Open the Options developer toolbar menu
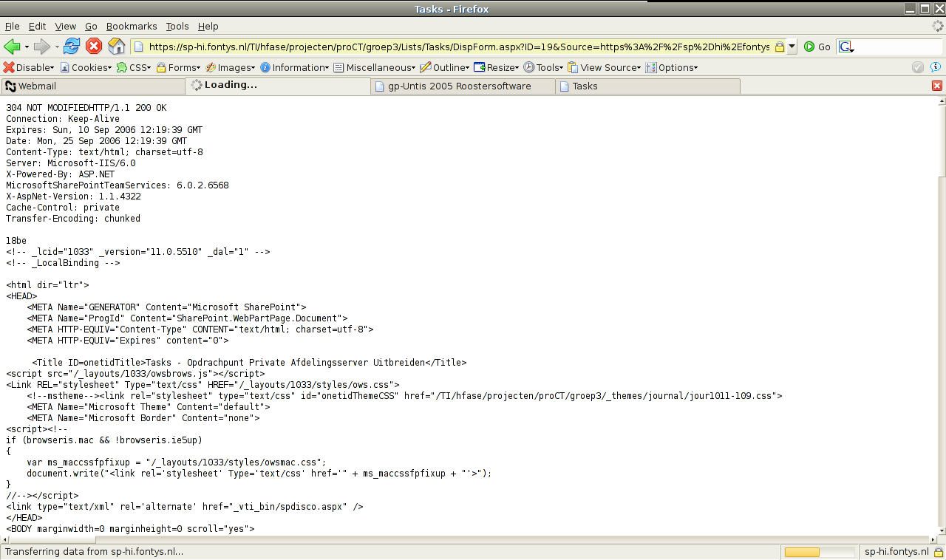 (672, 67)
